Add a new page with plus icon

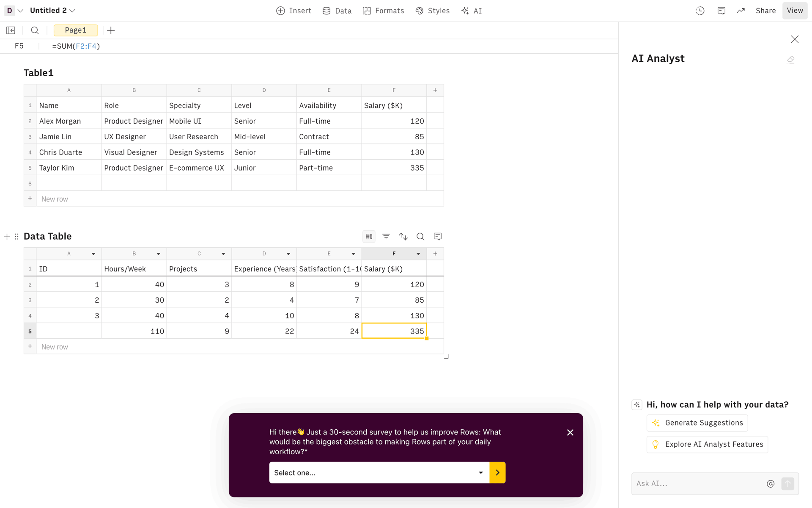(x=111, y=30)
